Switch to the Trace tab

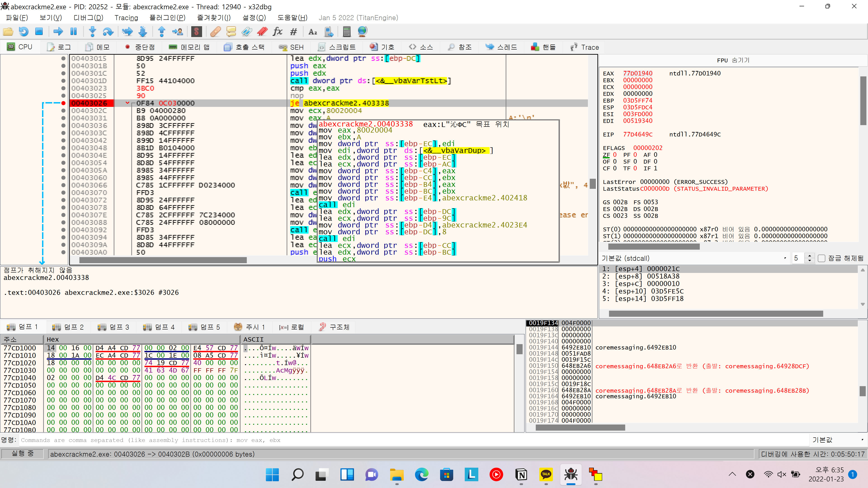tap(585, 47)
